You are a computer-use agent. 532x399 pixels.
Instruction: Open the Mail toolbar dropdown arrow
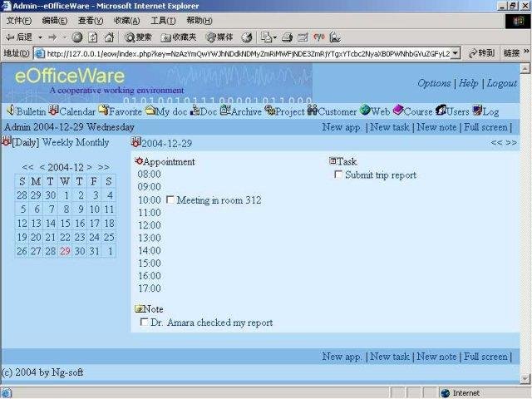click(275, 37)
